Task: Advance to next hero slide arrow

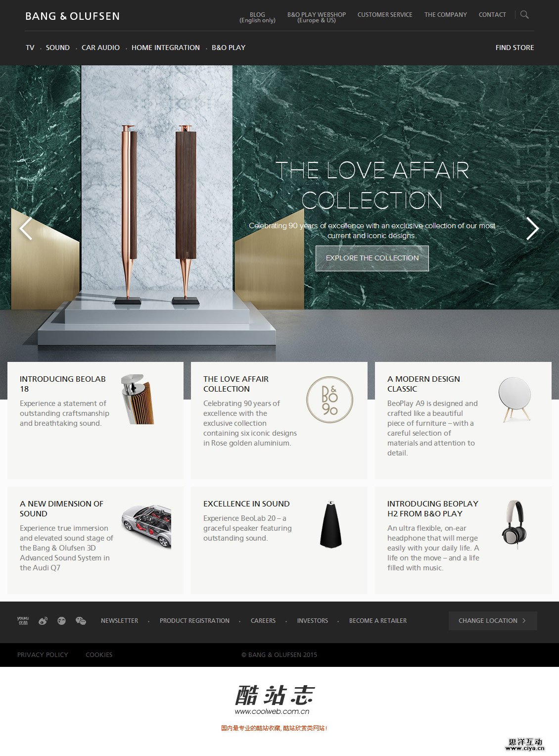Action: (x=532, y=228)
